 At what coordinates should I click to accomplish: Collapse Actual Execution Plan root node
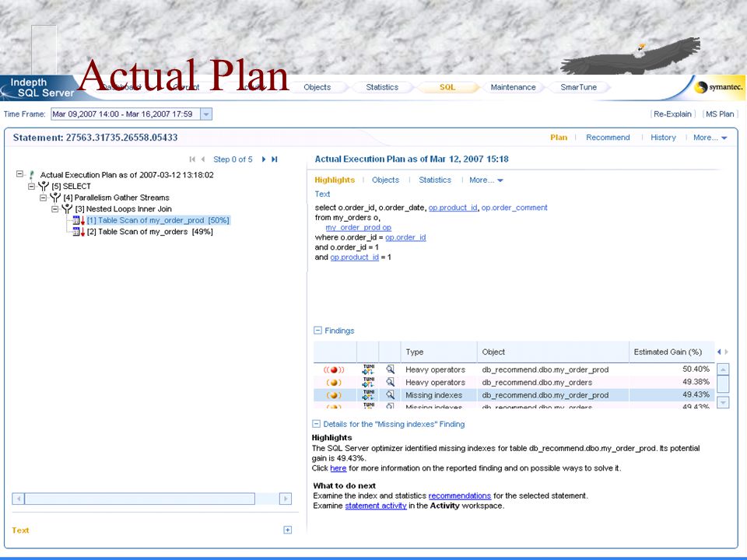coord(19,174)
